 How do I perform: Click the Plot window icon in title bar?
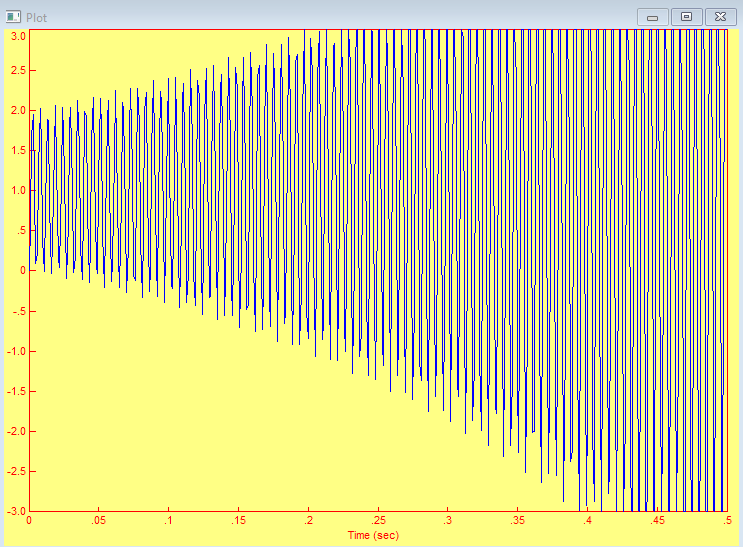click(x=13, y=17)
